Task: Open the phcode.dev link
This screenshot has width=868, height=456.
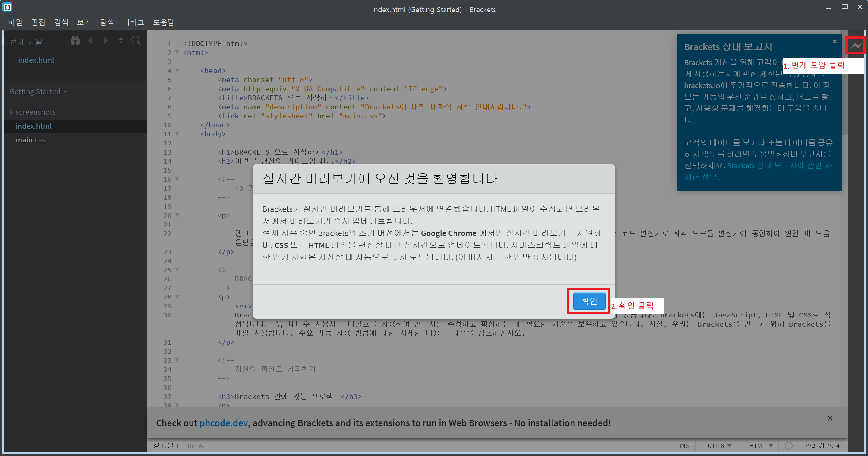Action: 223,423
